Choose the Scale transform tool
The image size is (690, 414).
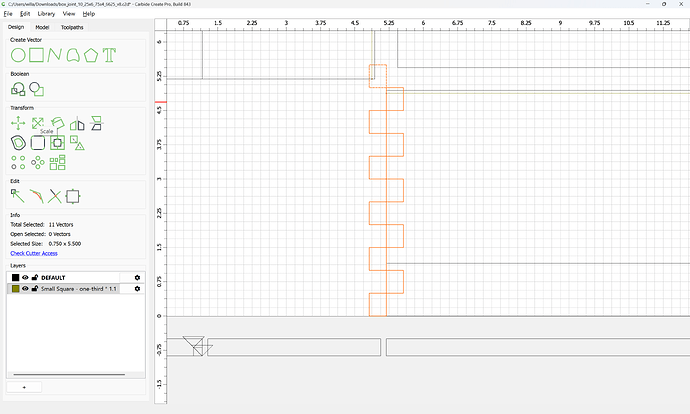coord(38,123)
